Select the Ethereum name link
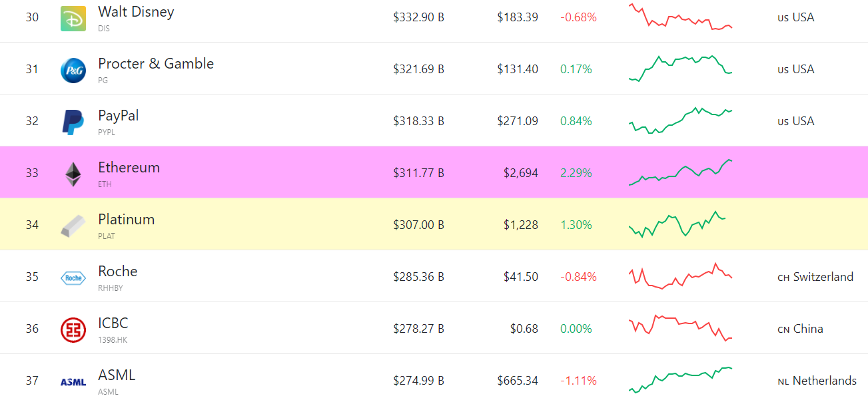Viewport: 868px width, 402px height. pyautogui.click(x=129, y=168)
